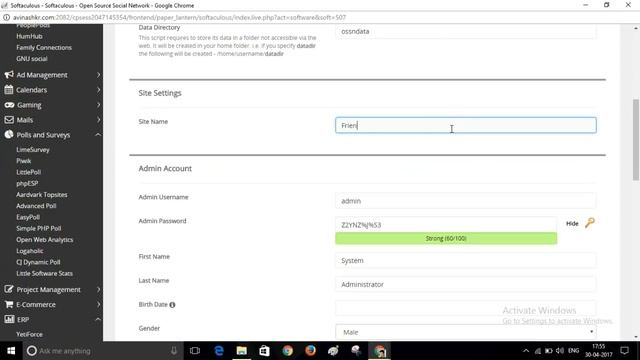Image resolution: width=640 pixels, height=360 pixels.
Task: Open phpESP script
Action: pyautogui.click(x=27, y=183)
